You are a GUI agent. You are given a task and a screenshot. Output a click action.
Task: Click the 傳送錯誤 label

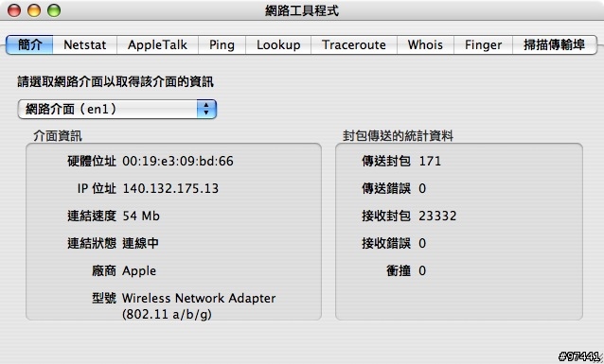pyautogui.click(x=386, y=188)
